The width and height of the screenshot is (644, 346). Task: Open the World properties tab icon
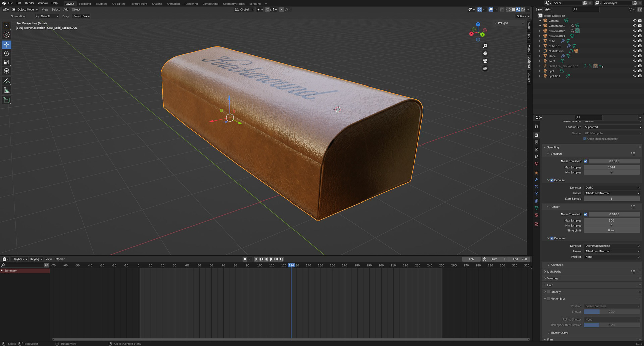[x=536, y=164]
